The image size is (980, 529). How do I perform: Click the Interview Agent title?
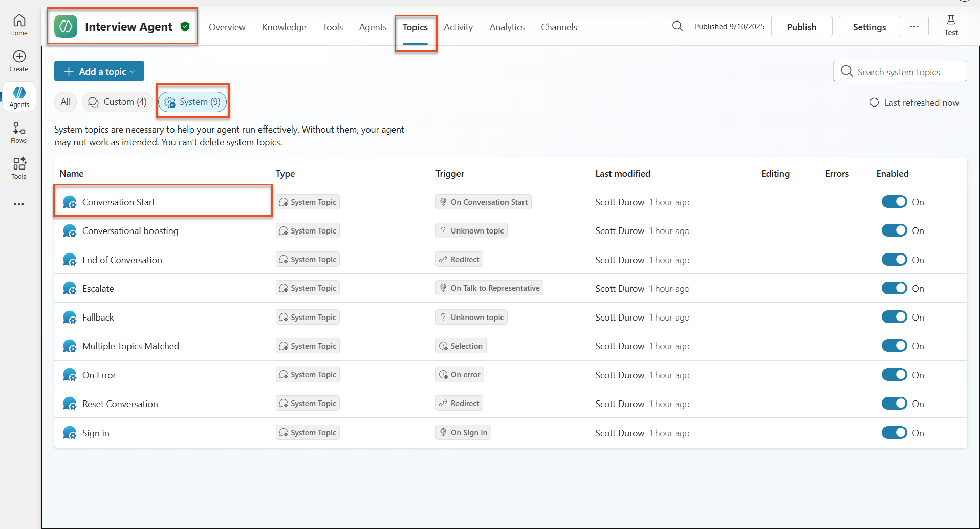(128, 27)
